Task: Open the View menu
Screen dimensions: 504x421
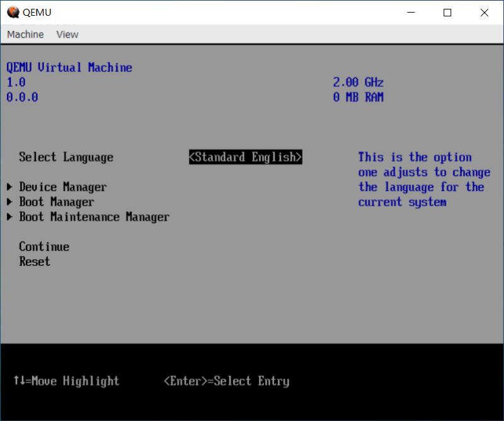Action: [x=67, y=34]
